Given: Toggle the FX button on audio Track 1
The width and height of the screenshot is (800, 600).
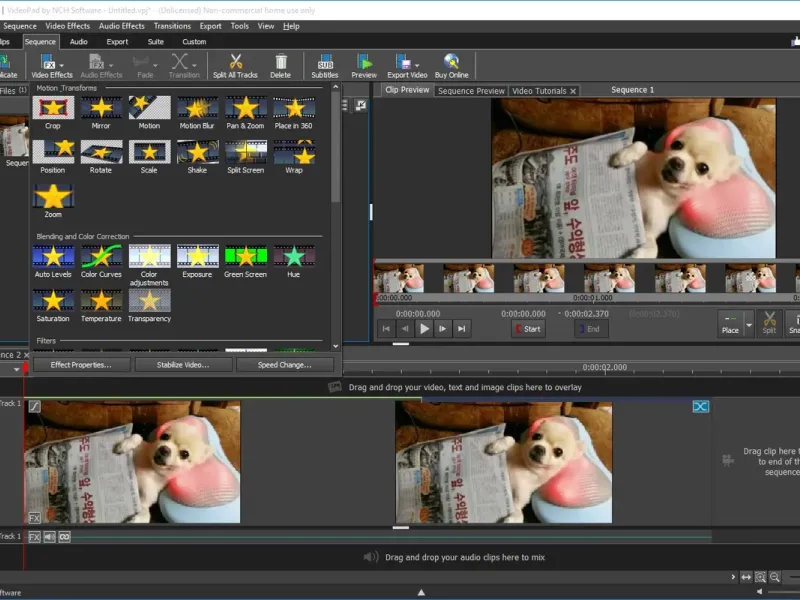Looking at the screenshot, I should [x=34, y=537].
